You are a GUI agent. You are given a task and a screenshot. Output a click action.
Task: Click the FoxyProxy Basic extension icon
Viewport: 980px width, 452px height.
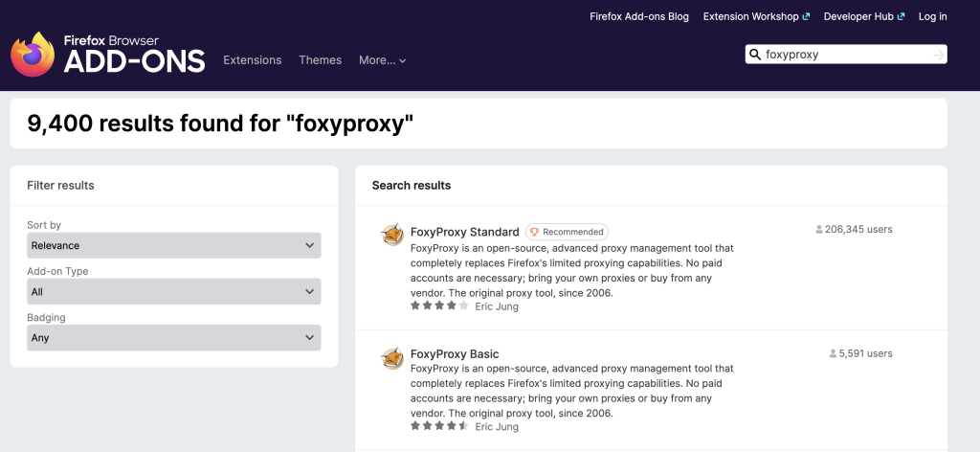(392, 357)
